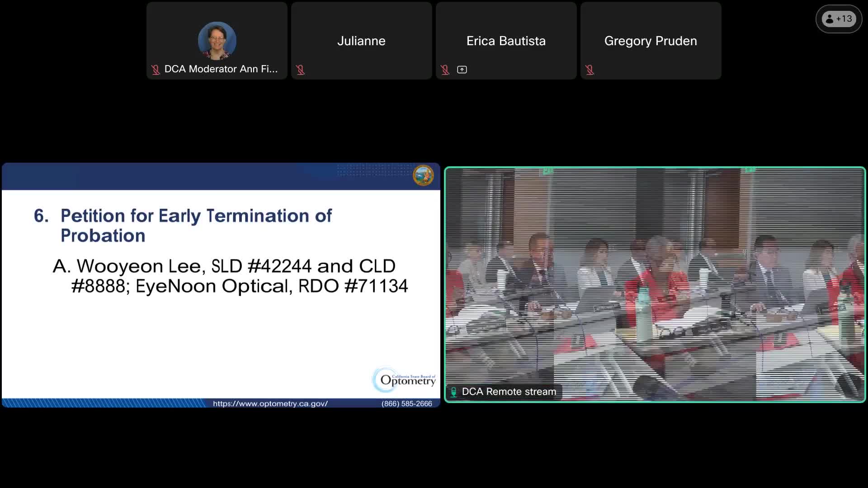Select Gregory Pruden's participant tile
The image size is (868, 488).
[651, 41]
